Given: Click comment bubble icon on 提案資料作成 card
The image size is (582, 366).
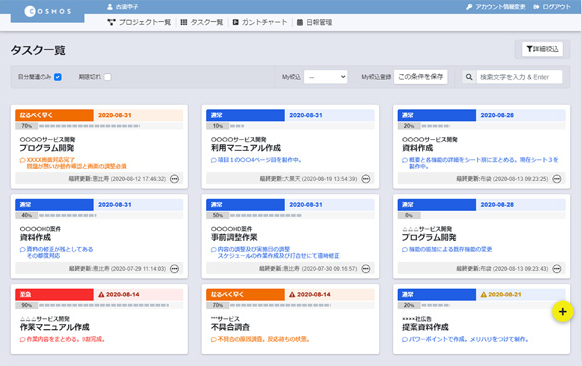Looking at the screenshot, I should [x=405, y=339].
